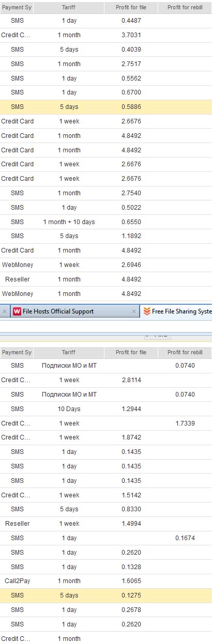Click bottom table Profit for file header
212x644 pixels.
click(130, 352)
